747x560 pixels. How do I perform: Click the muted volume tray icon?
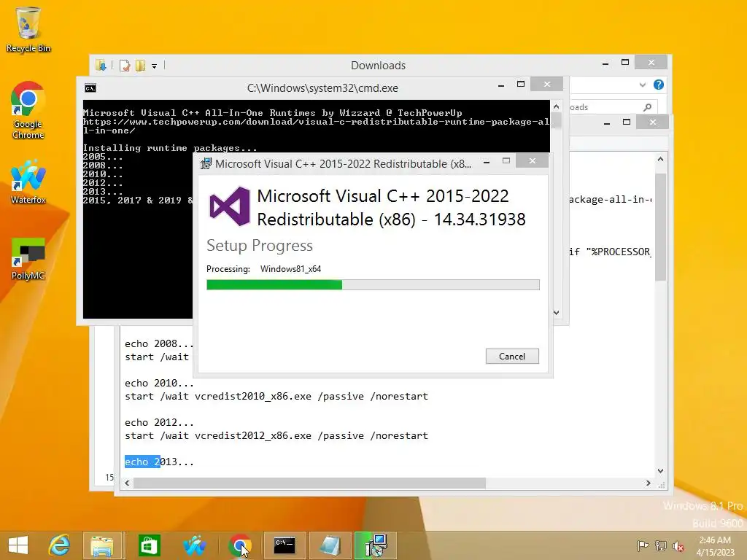pyautogui.click(x=678, y=545)
